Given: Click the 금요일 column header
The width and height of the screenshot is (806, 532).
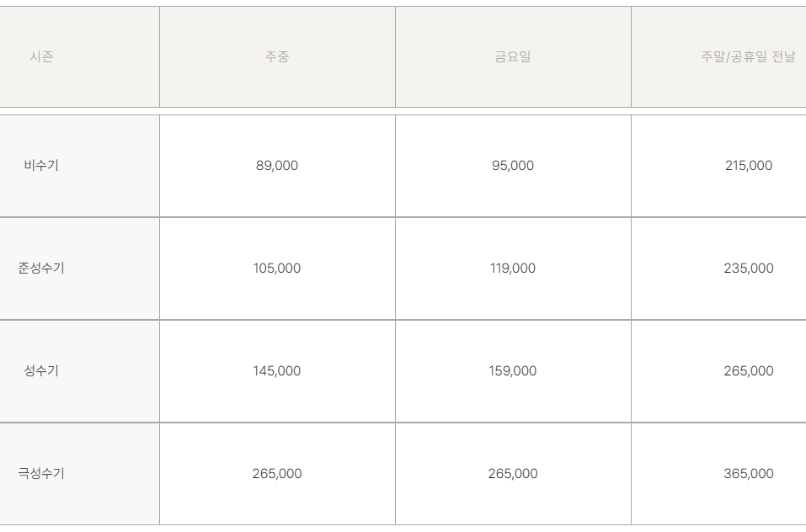Looking at the screenshot, I should [x=513, y=56].
